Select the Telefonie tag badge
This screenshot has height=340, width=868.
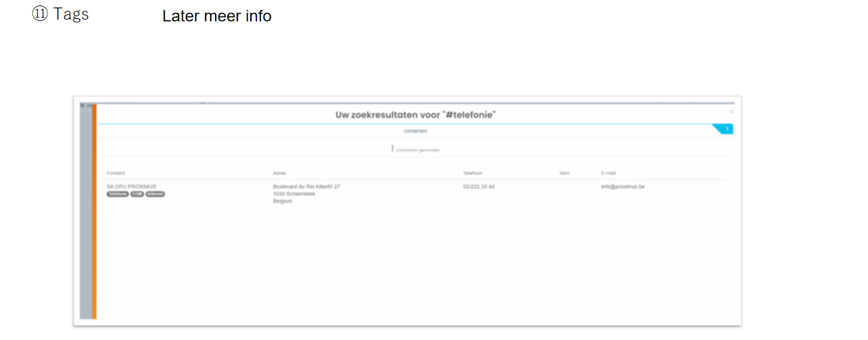coord(117,194)
